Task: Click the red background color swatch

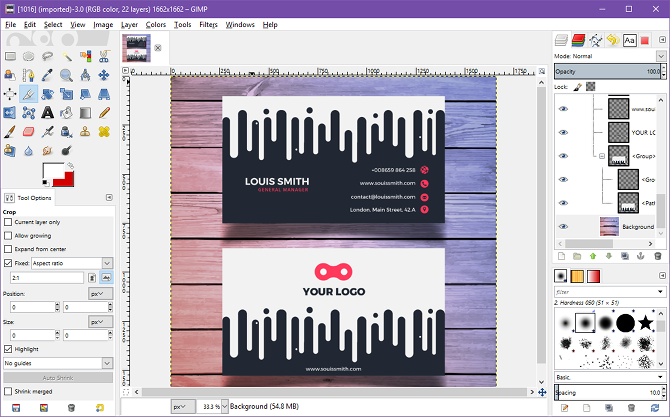Action: coord(68,179)
